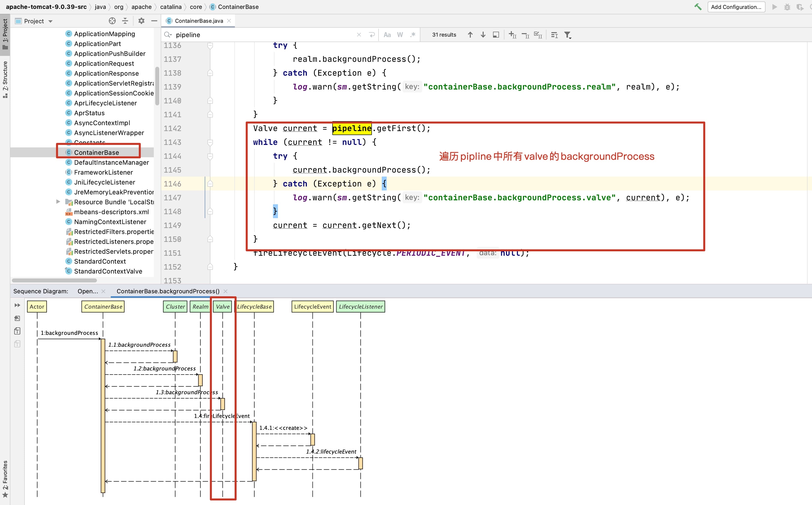Viewport: 812px width, 505px height.
Task: Click the locate-in-project target icon
Action: [112, 21]
